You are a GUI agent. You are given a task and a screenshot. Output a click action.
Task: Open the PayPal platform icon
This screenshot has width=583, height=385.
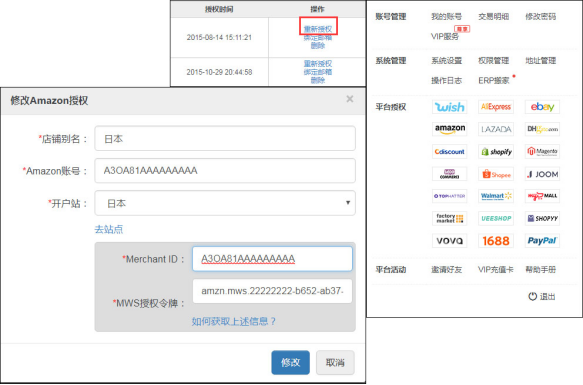542,241
